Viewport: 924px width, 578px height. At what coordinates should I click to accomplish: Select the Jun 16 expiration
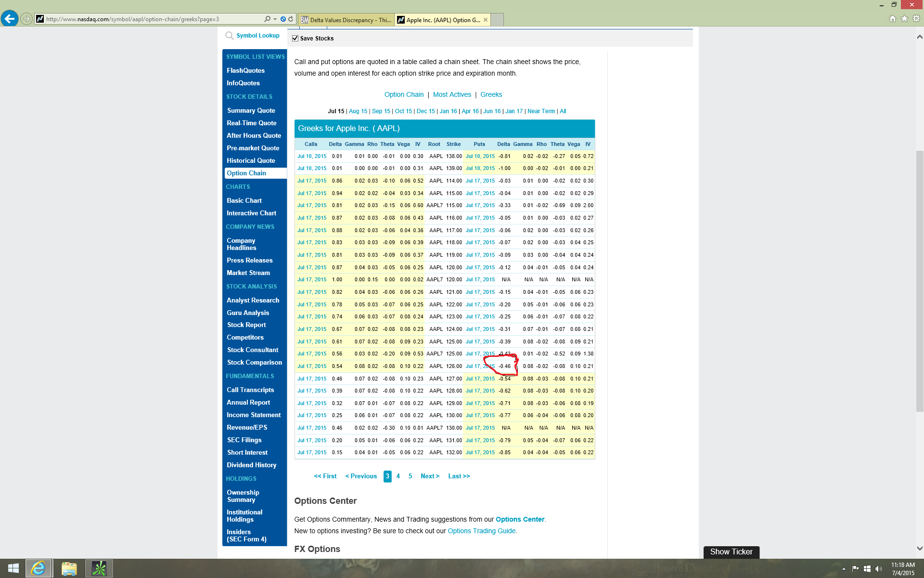click(x=492, y=111)
